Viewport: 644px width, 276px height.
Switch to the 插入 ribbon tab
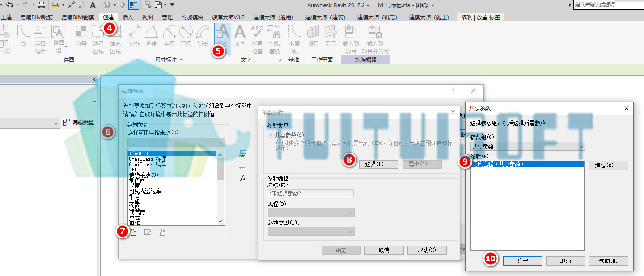click(x=128, y=17)
